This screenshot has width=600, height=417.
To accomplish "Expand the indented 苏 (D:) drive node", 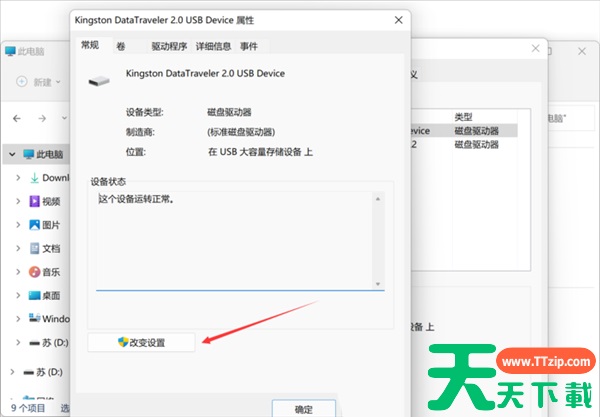I will [x=18, y=342].
